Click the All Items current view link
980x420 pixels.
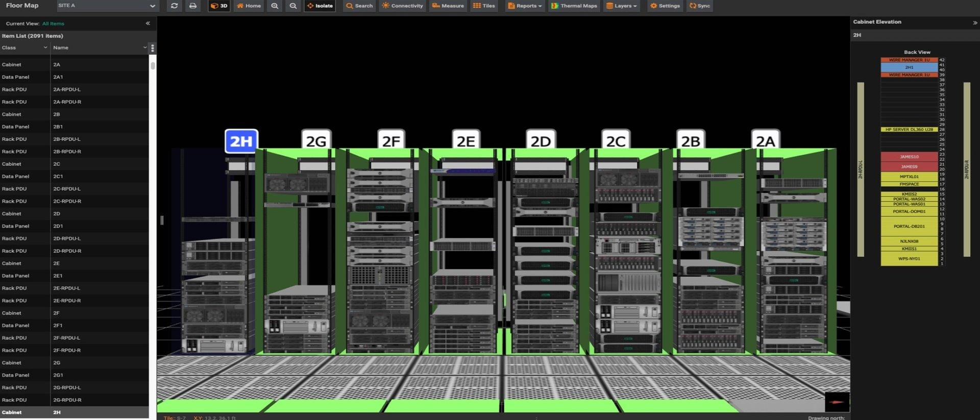53,24
